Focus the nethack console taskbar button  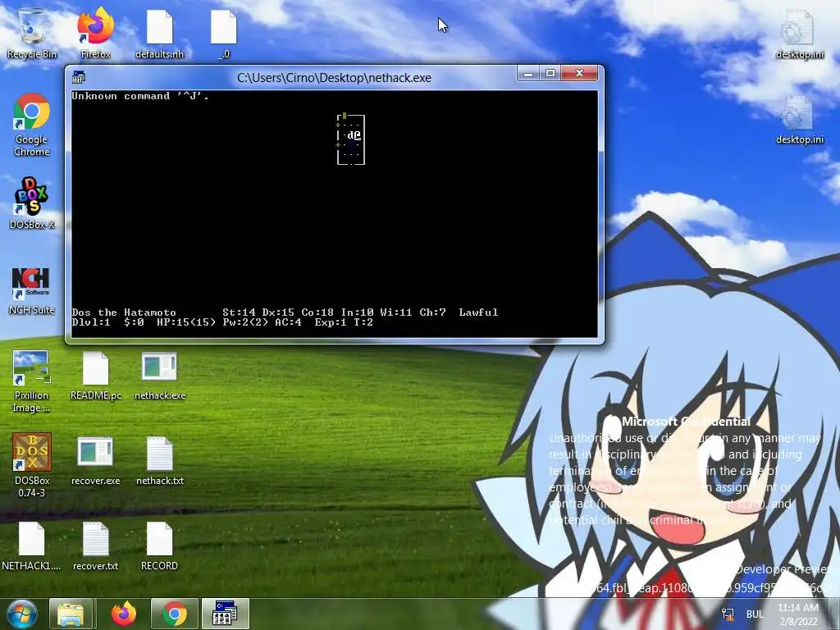(x=225, y=614)
